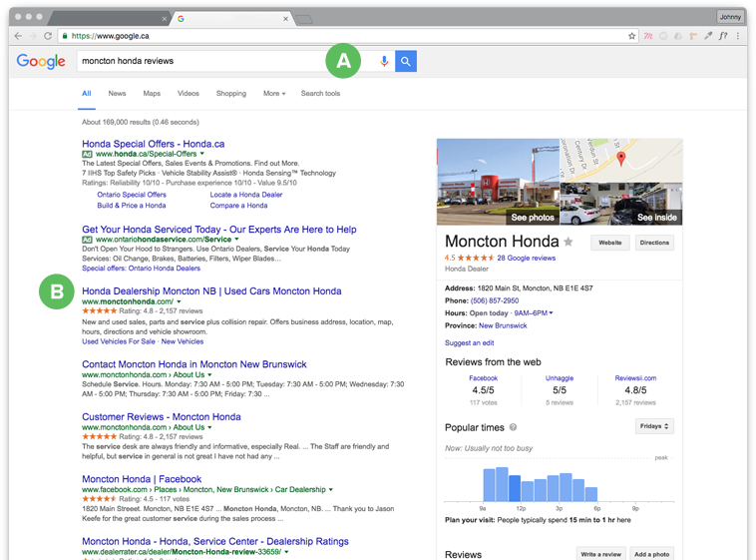756x560 pixels.
Task: Open the Google logo homepage link
Action: (41, 61)
